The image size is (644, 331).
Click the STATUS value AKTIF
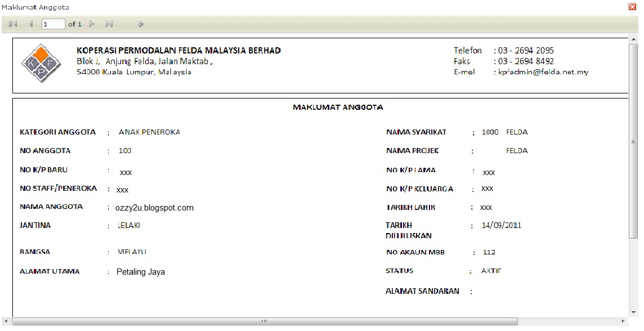click(491, 271)
